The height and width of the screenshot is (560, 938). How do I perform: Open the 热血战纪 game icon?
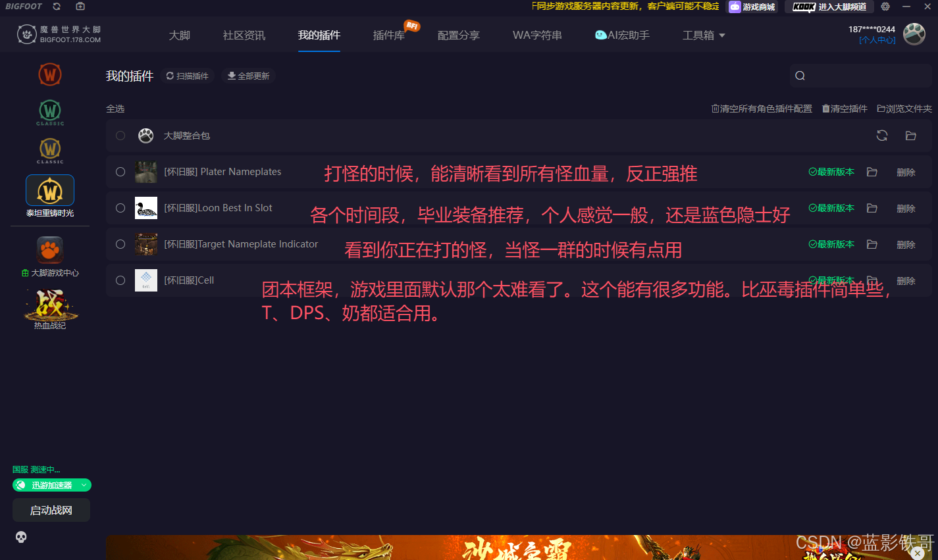50,306
